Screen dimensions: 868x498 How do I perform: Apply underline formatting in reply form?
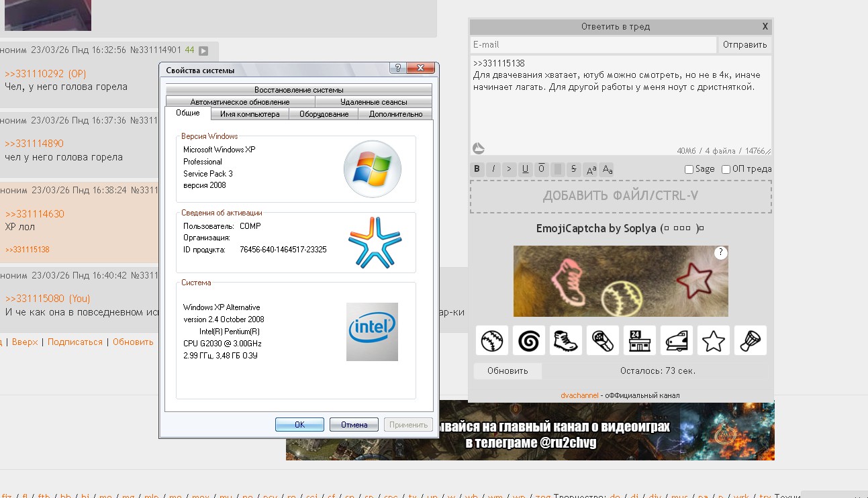pos(526,169)
